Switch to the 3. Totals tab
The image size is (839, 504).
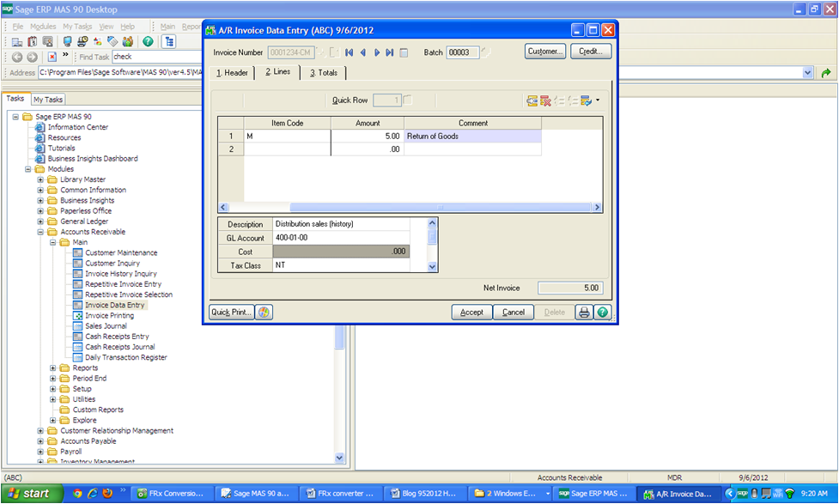[324, 73]
